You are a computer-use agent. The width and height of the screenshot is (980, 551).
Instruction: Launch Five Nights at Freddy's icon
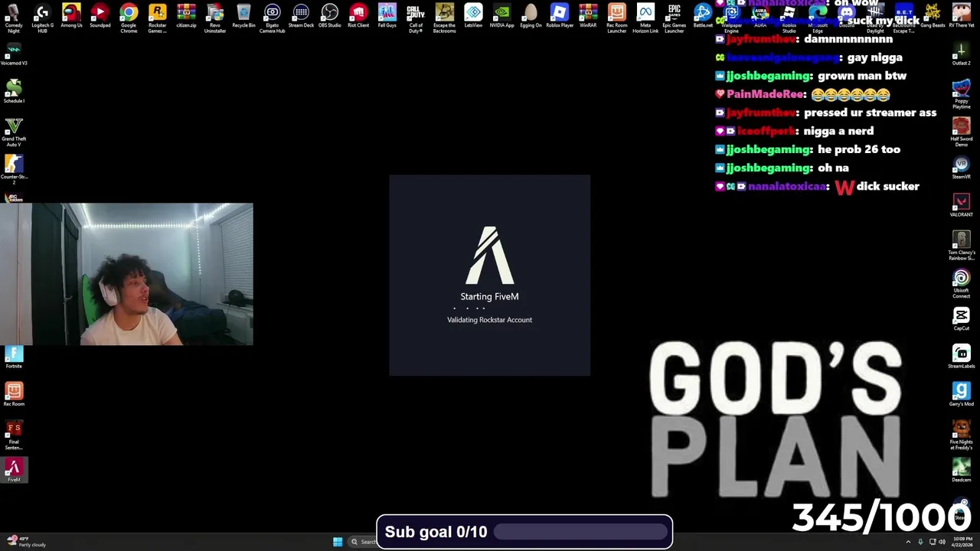click(961, 435)
